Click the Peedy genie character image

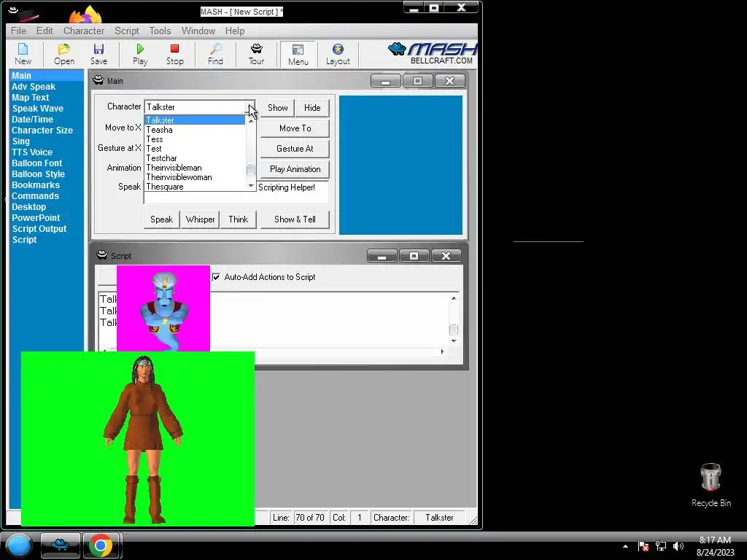coord(163,308)
